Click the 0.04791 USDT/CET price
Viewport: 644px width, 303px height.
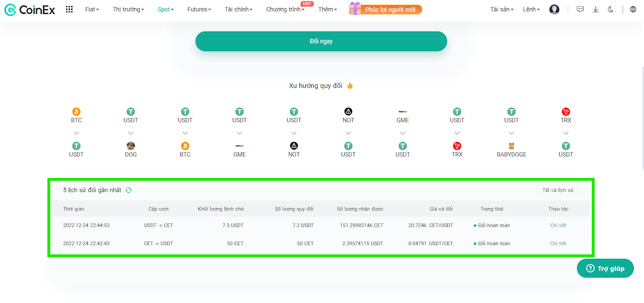click(x=431, y=243)
